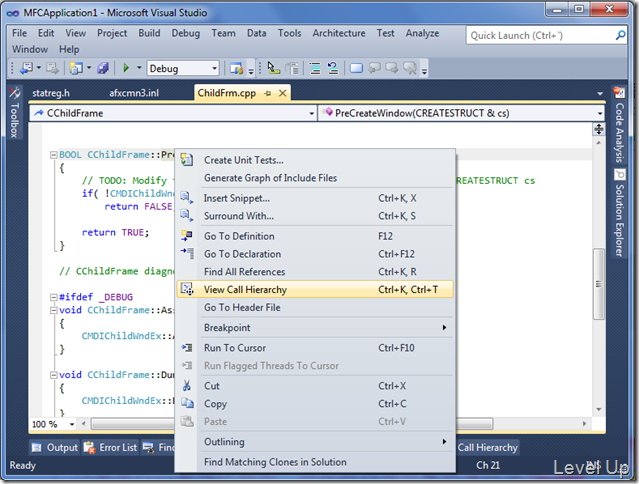This screenshot has height=484, width=639.
Task: Click the Navigate Backward toolbar icon
Action: point(26,68)
